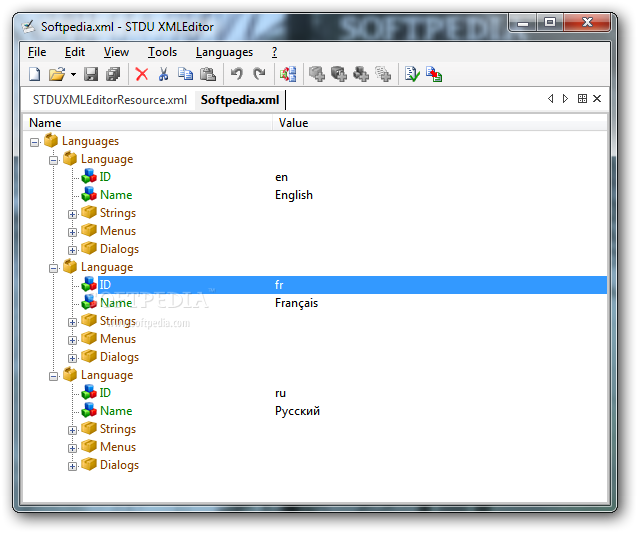Screen dimensions: 638x533
Task: Minimize the STDU XMLEditor window
Action: [x=522, y=23]
